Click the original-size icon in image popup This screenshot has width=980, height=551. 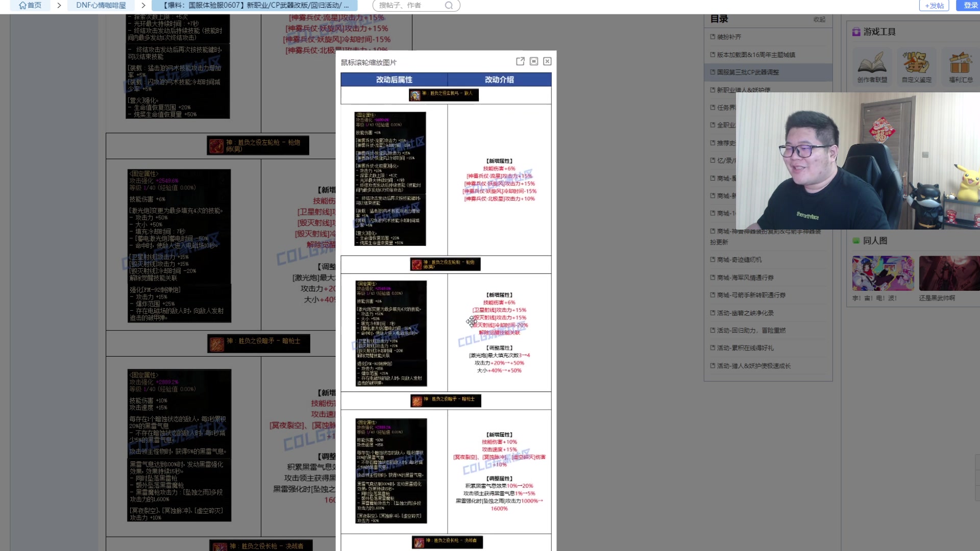tap(534, 61)
